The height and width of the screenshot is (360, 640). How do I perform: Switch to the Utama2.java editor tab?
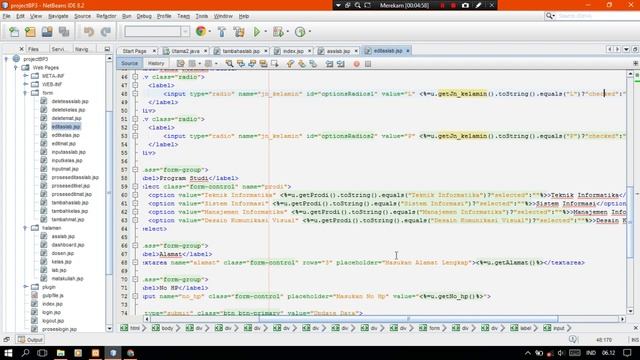pyautogui.click(x=185, y=51)
